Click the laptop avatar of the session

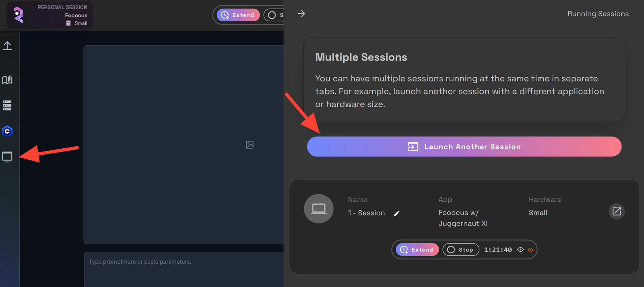(x=318, y=209)
